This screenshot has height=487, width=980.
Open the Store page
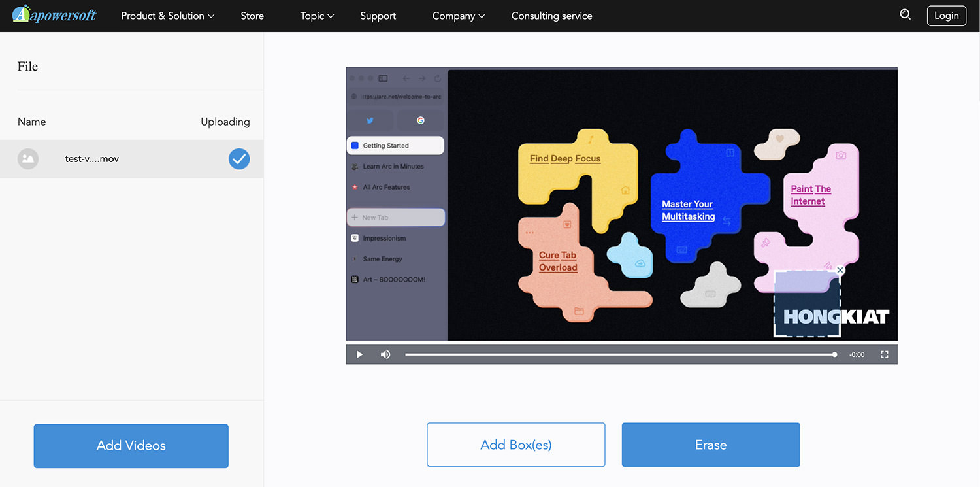252,16
